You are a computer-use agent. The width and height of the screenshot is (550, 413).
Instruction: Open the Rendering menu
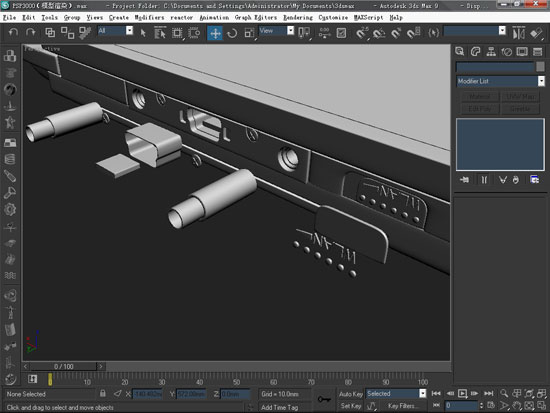coord(298,18)
